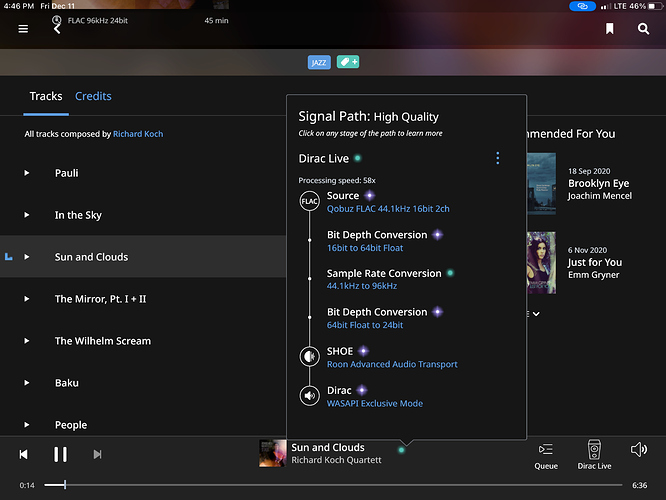Play the track In the Sky
This screenshot has height=500, width=666.
27,215
